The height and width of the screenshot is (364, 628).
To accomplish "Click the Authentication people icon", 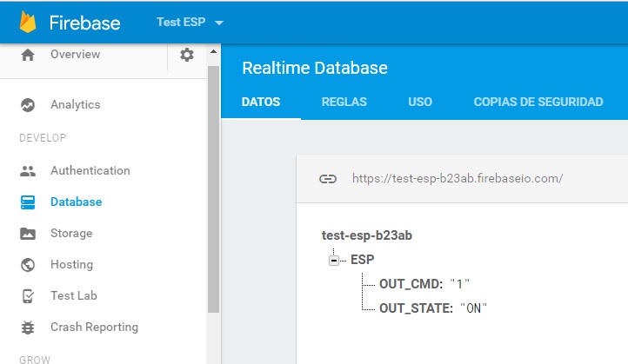I will (x=28, y=171).
